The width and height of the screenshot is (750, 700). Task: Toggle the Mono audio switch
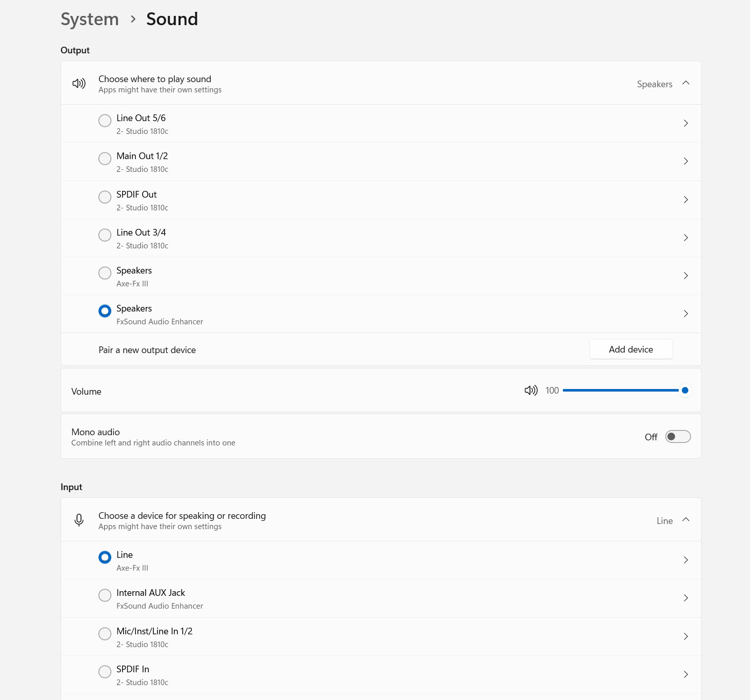678,437
